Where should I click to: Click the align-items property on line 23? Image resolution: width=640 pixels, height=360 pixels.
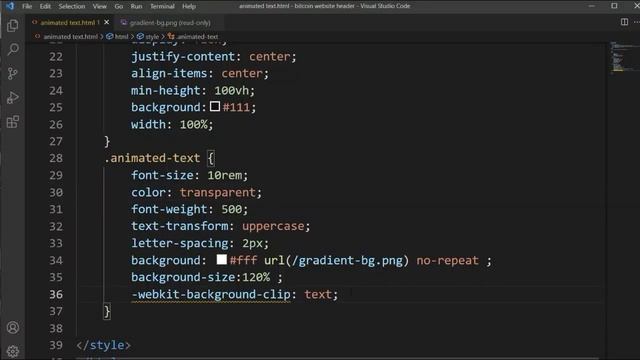[169, 73]
